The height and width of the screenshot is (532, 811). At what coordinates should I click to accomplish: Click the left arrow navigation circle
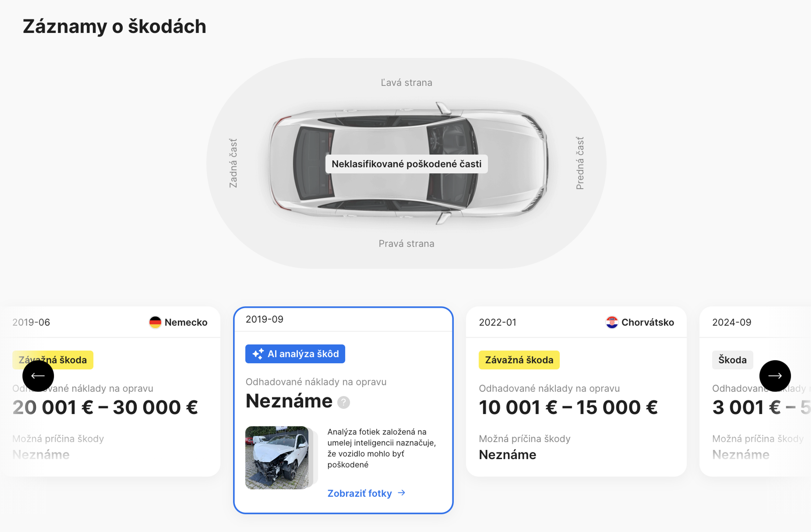[x=38, y=376]
